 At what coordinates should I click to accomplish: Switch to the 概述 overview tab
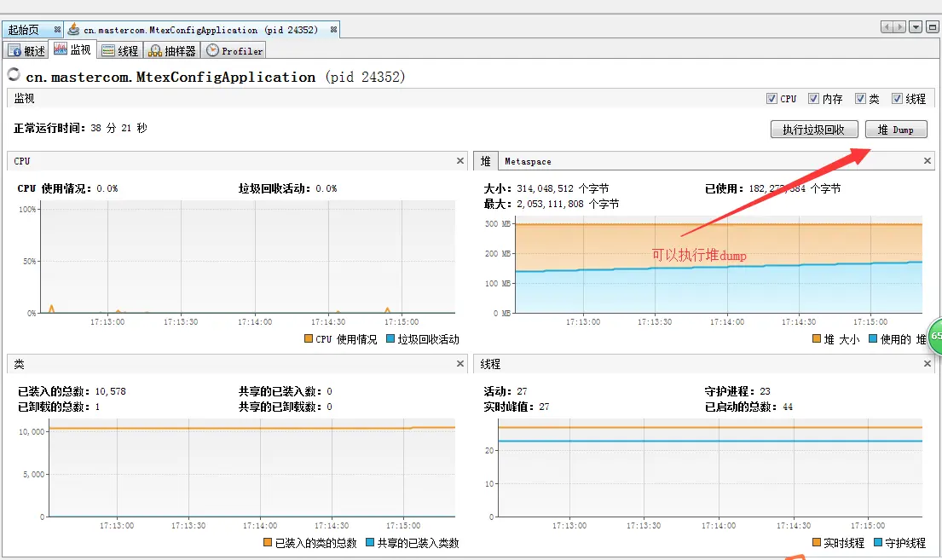pos(26,50)
